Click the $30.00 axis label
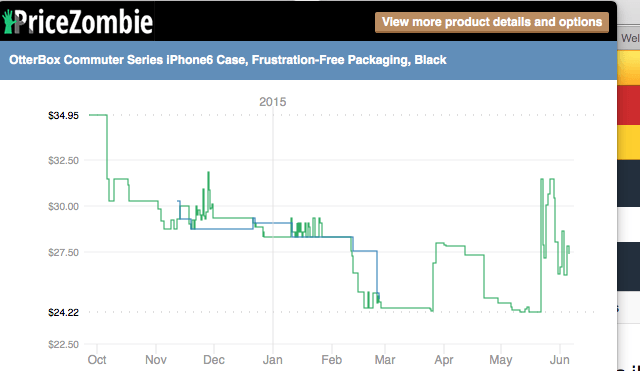Viewport: 640px width, 371px height. (63, 207)
